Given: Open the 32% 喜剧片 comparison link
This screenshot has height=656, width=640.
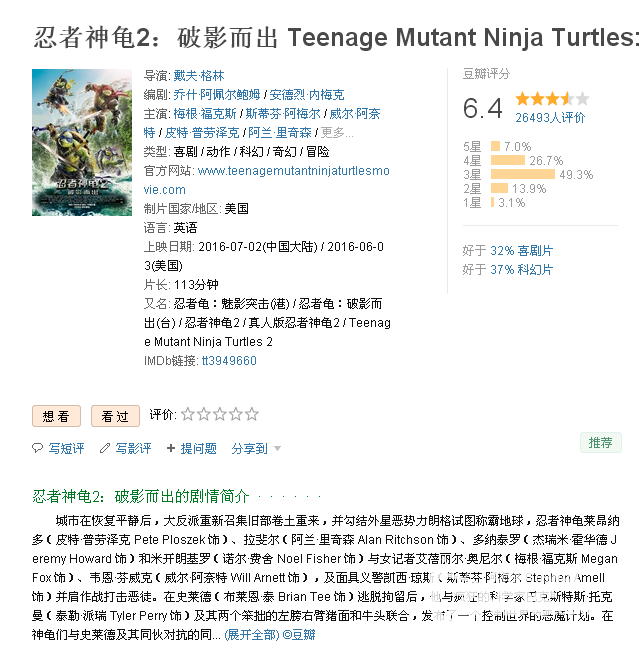Looking at the screenshot, I should [522, 251].
